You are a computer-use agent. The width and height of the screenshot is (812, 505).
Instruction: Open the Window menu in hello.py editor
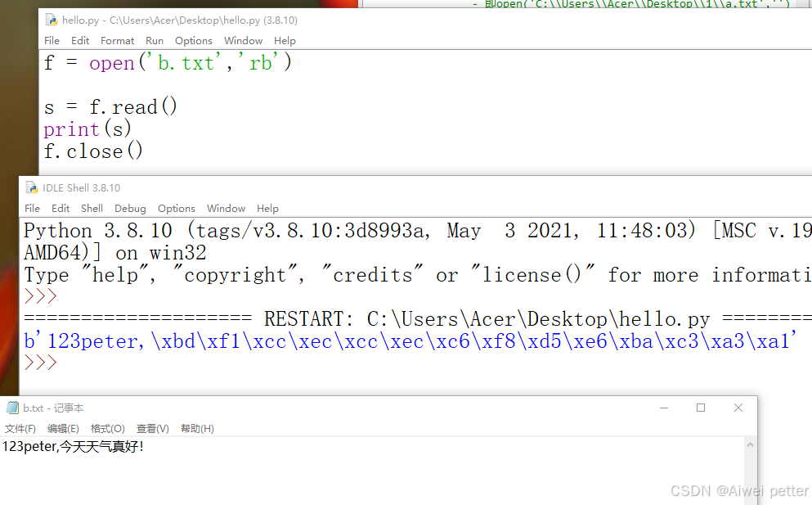(x=243, y=40)
